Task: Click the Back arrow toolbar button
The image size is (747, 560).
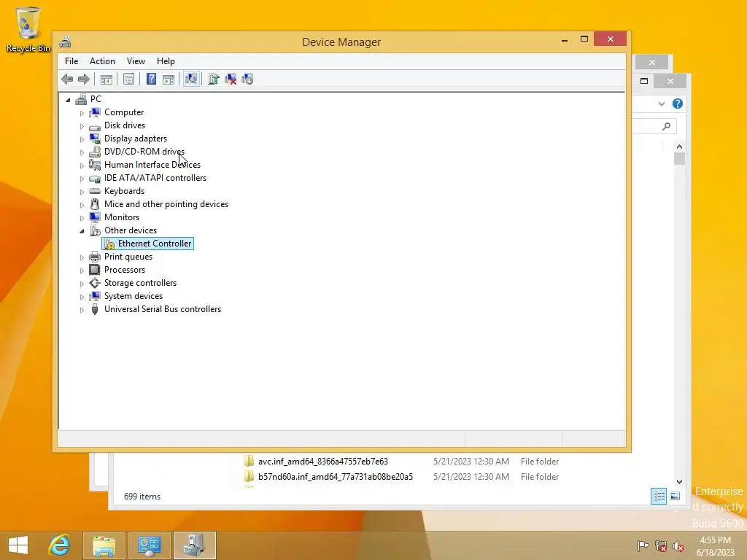Action: (67, 79)
